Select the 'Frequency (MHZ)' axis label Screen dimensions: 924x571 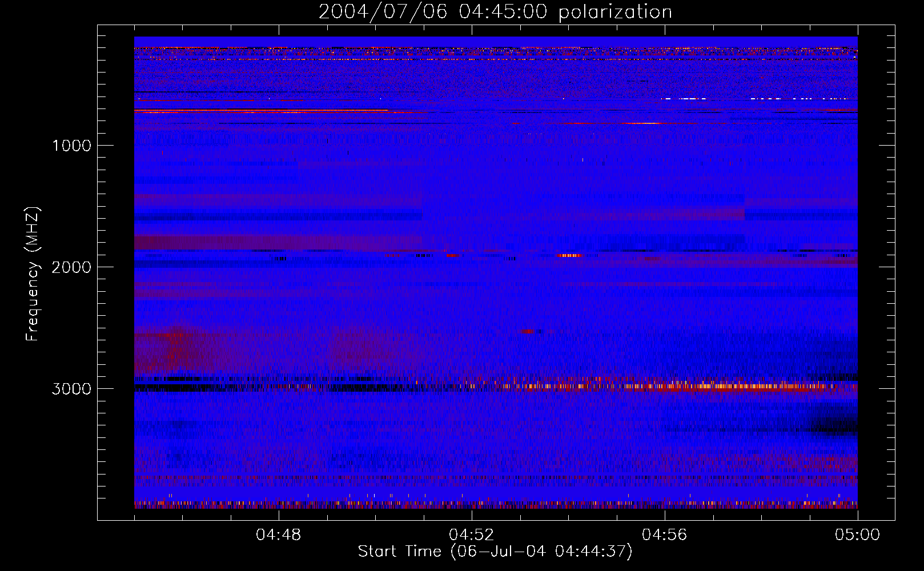click(32, 274)
